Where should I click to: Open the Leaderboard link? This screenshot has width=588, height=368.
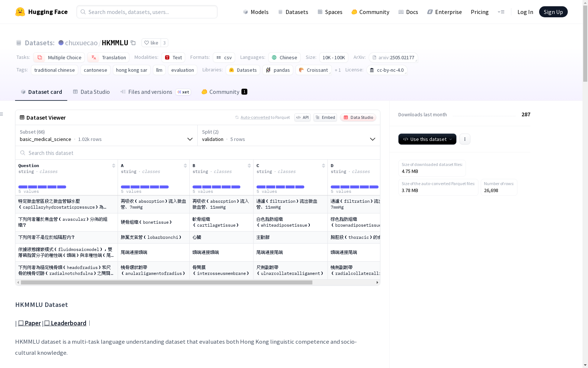click(65, 323)
